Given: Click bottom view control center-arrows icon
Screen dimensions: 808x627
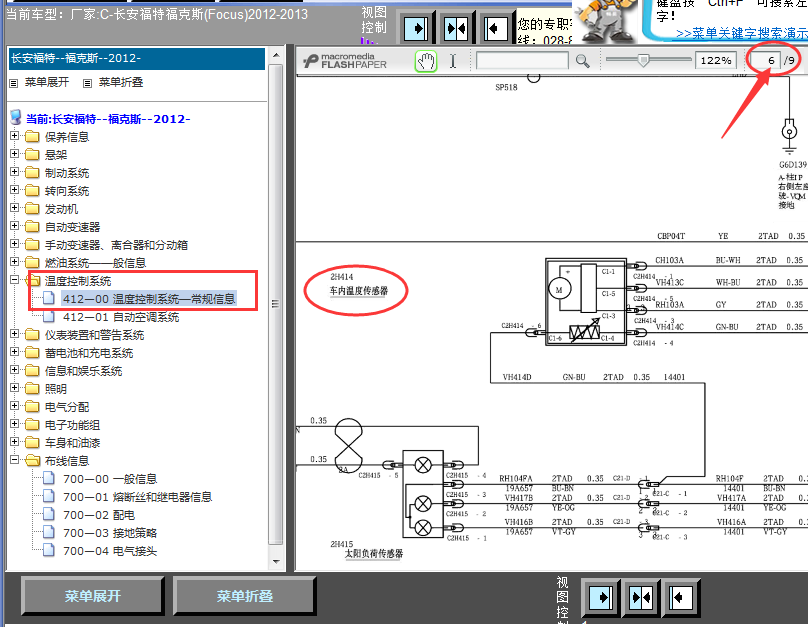Looking at the screenshot, I should pyautogui.click(x=641, y=598).
